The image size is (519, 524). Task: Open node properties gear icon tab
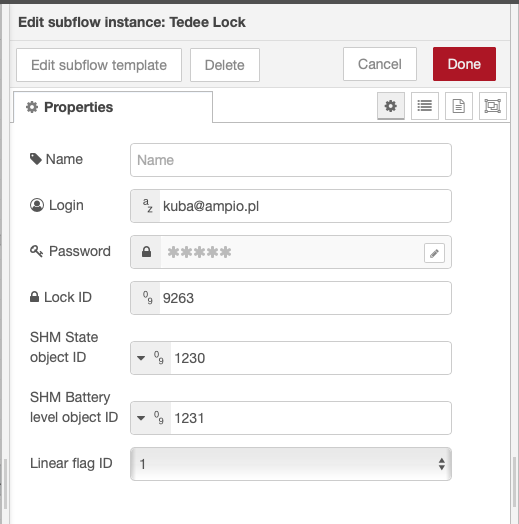(x=391, y=106)
